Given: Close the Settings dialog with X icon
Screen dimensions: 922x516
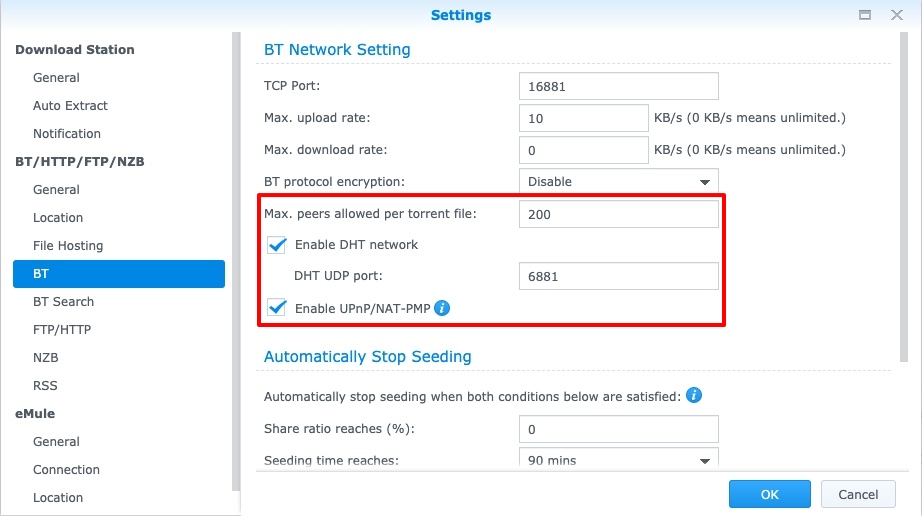Looking at the screenshot, I should (x=897, y=15).
